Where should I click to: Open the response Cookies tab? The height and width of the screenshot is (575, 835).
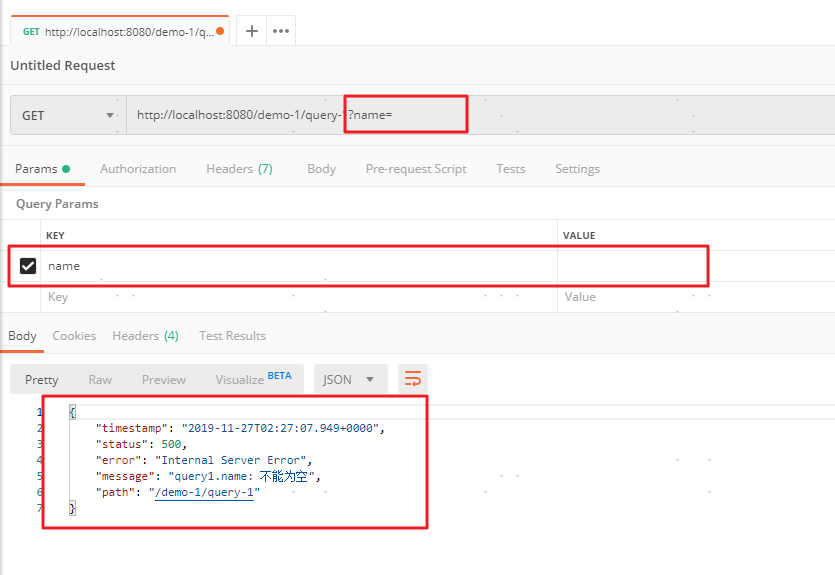pyautogui.click(x=74, y=336)
